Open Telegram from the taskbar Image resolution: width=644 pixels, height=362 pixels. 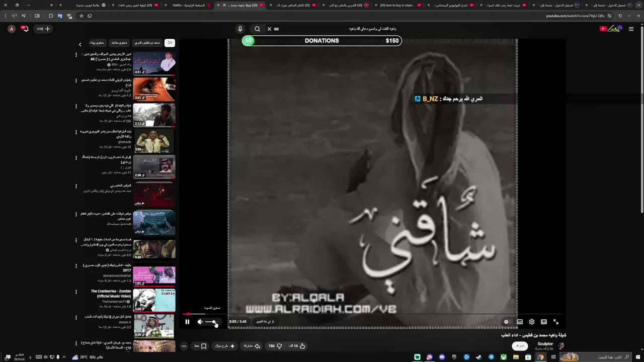[x=492, y=357]
